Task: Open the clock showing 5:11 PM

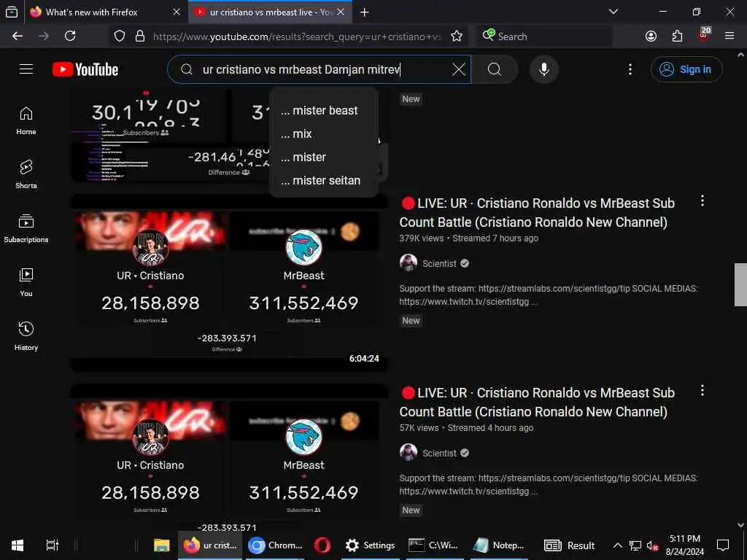Action: 685,545
